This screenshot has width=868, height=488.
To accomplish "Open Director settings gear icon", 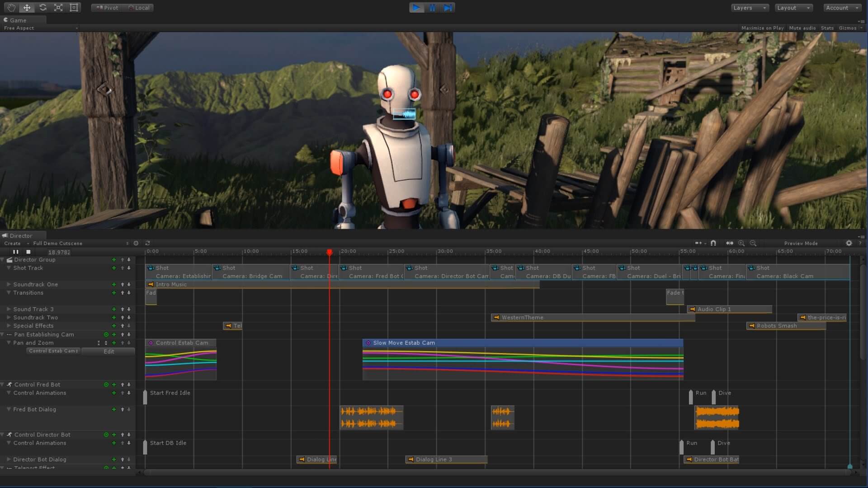I will (849, 243).
